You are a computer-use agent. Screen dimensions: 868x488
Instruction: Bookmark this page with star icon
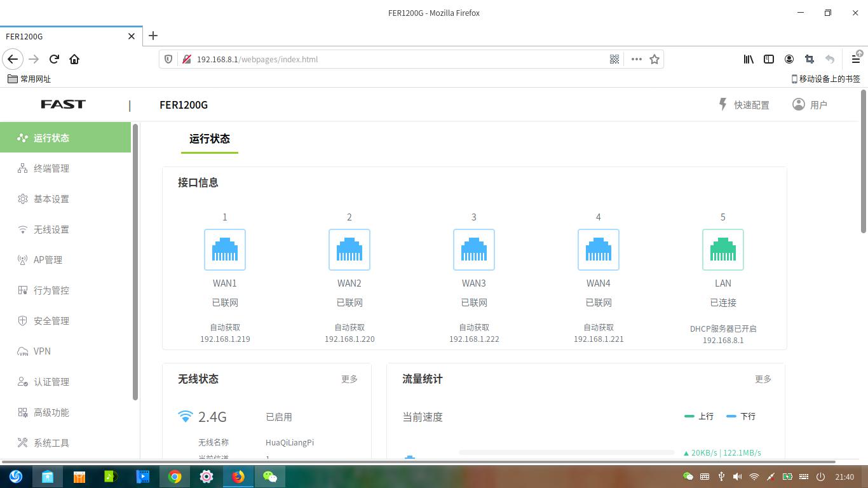pyautogui.click(x=654, y=59)
